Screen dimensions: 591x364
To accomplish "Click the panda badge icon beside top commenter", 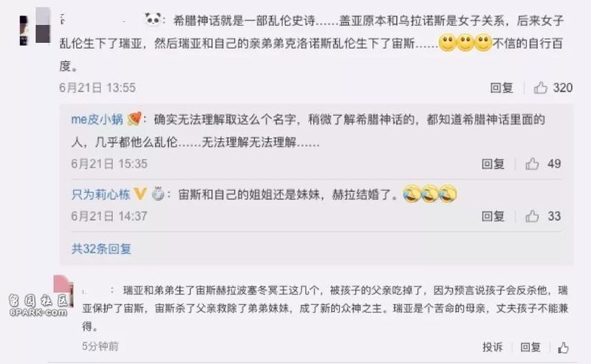I will coord(153,19).
